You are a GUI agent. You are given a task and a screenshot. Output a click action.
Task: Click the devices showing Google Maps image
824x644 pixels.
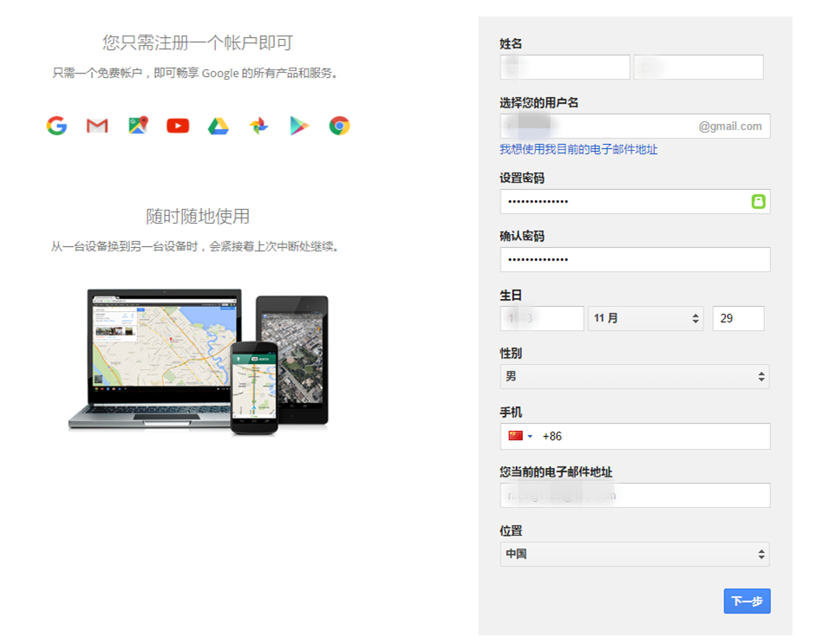click(198, 361)
